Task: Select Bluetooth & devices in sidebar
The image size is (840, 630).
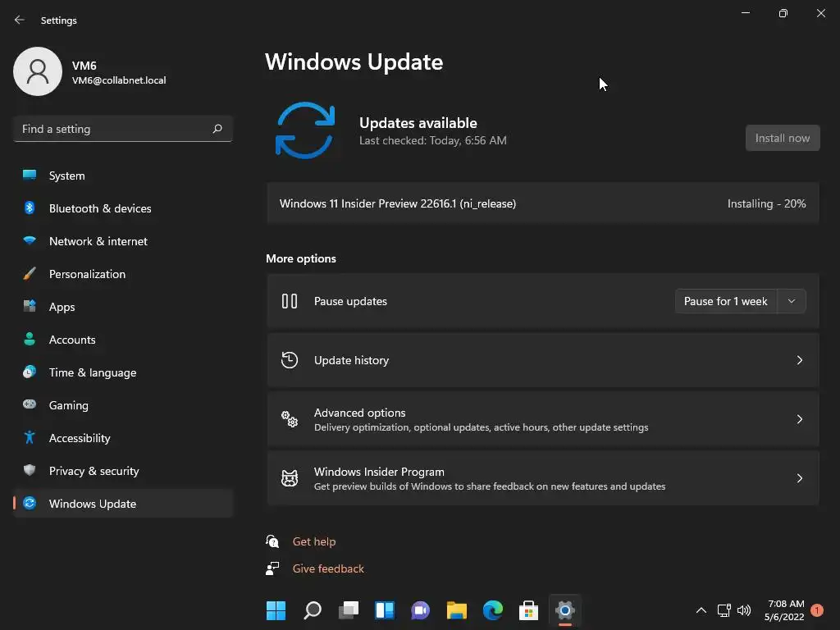Action: point(123,208)
